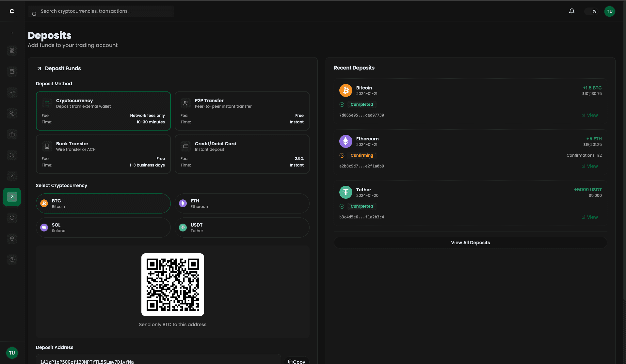This screenshot has width=626, height=364.
Task: Select the Credit/Debit Card deposit method
Action: [x=242, y=154]
